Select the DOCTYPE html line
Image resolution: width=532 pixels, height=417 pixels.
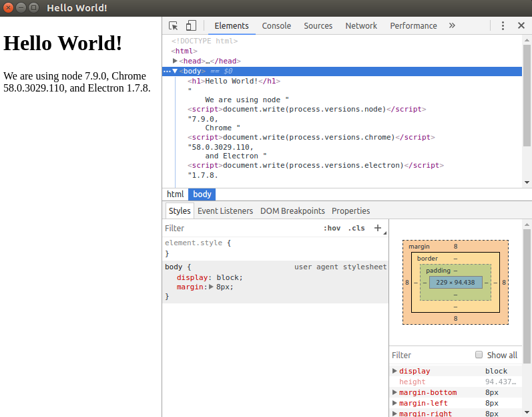tap(204, 41)
